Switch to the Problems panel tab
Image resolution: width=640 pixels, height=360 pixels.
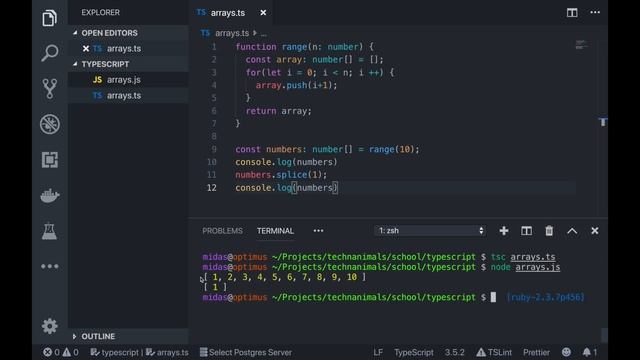pos(222,231)
